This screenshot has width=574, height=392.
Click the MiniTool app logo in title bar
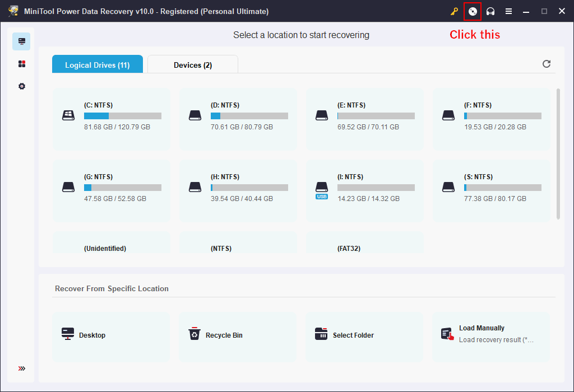pos(13,11)
